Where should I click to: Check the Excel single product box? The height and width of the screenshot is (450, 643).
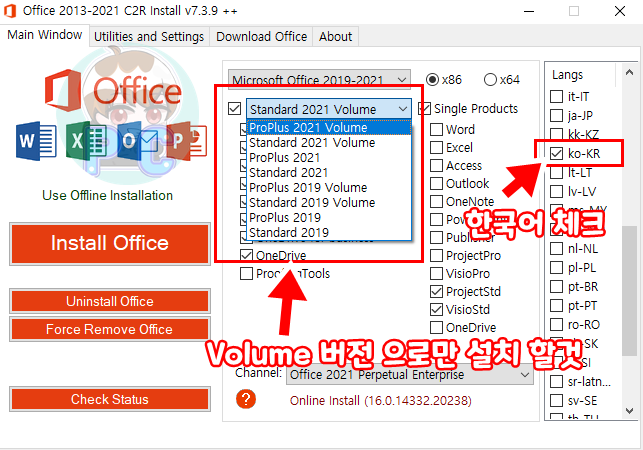pyautogui.click(x=436, y=148)
